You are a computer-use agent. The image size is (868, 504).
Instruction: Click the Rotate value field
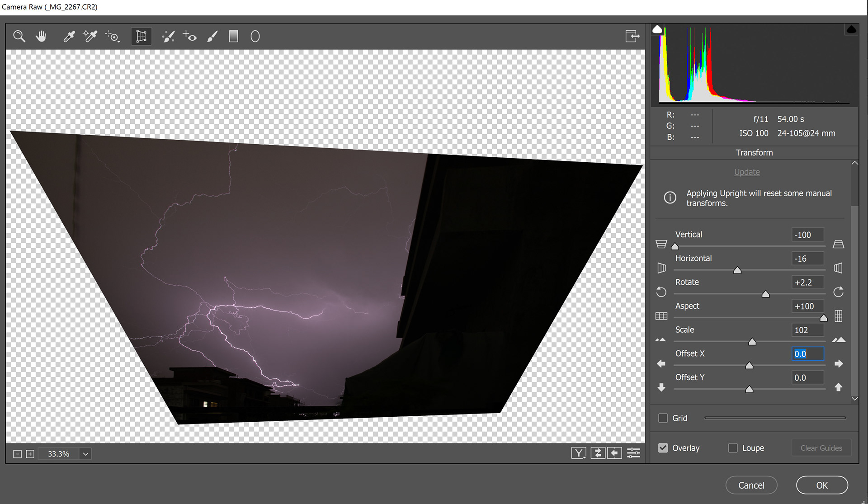click(808, 283)
